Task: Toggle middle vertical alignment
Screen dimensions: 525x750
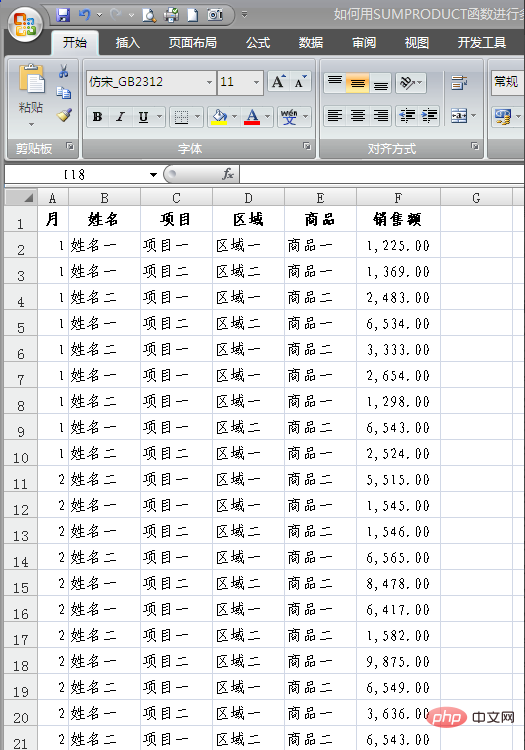Action: coord(358,83)
